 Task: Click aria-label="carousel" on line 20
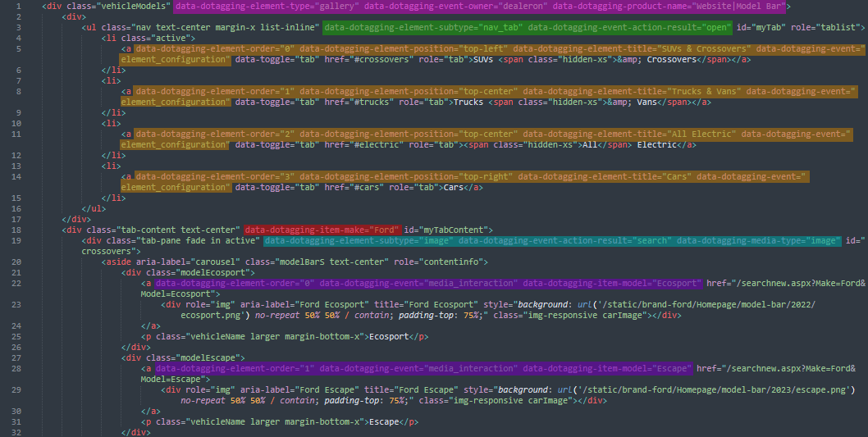pyautogui.click(x=188, y=262)
